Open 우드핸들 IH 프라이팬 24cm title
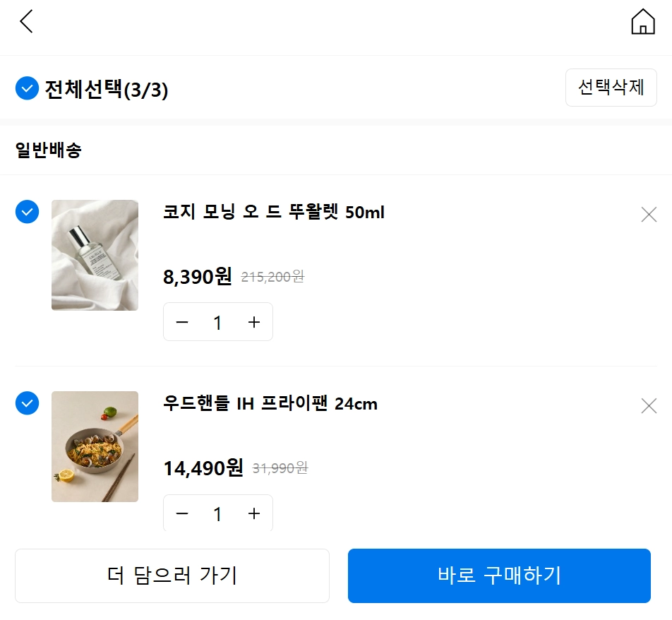Image resolution: width=672 pixels, height=620 pixels. pyautogui.click(x=270, y=404)
